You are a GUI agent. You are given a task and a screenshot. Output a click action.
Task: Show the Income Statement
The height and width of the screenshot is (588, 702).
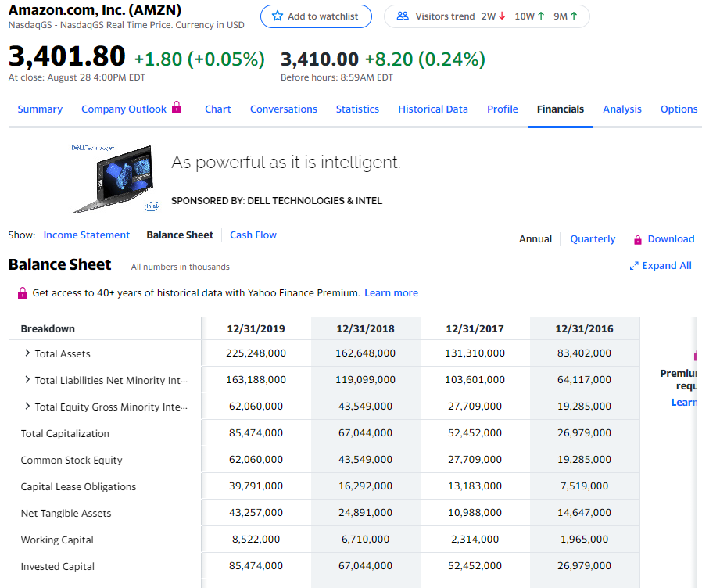pos(87,235)
